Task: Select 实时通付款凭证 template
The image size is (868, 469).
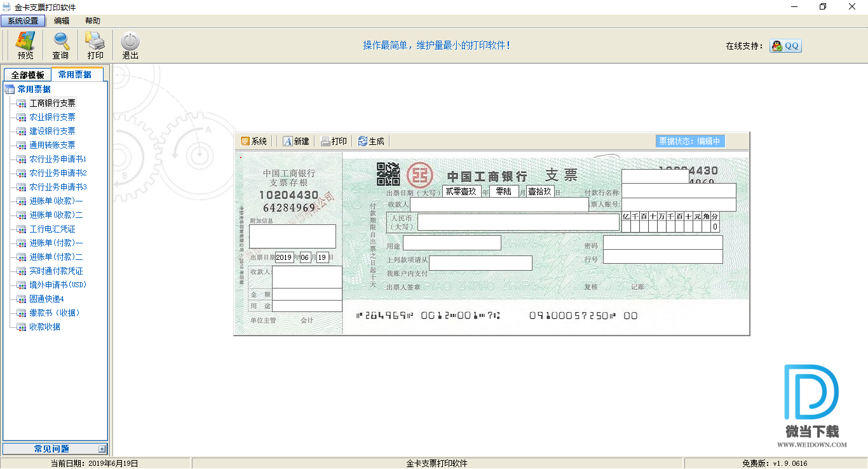Action: (56, 271)
